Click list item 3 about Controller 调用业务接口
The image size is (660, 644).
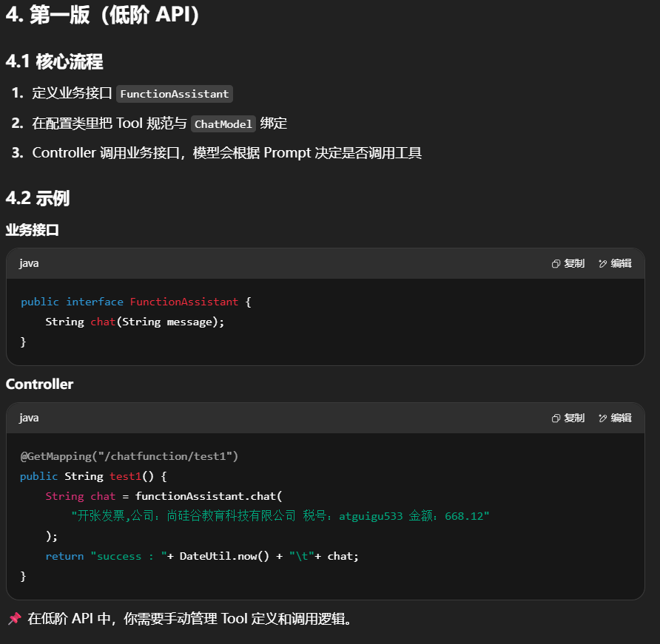click(x=226, y=153)
